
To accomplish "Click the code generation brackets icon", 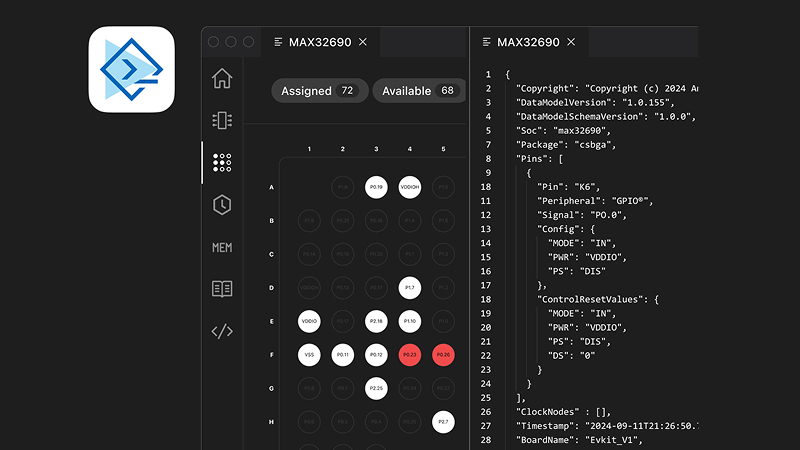I will [222, 331].
